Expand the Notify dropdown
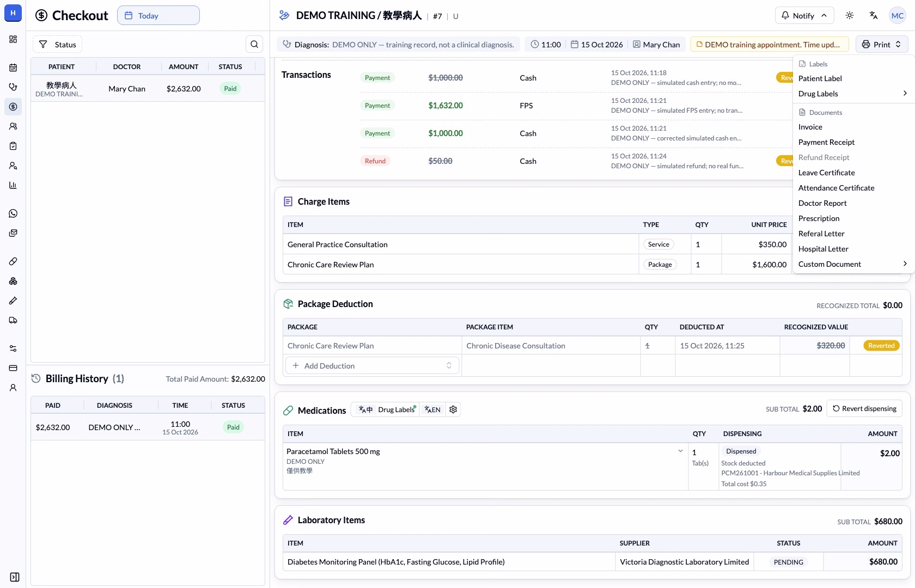 coord(804,15)
